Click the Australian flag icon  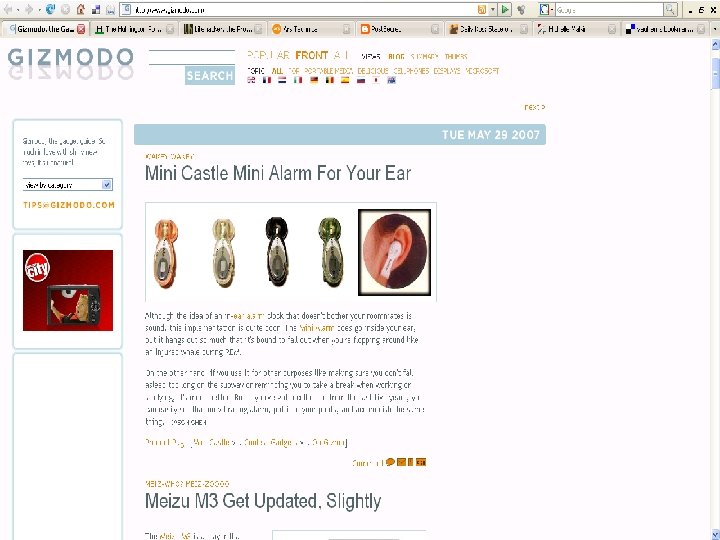point(392,80)
